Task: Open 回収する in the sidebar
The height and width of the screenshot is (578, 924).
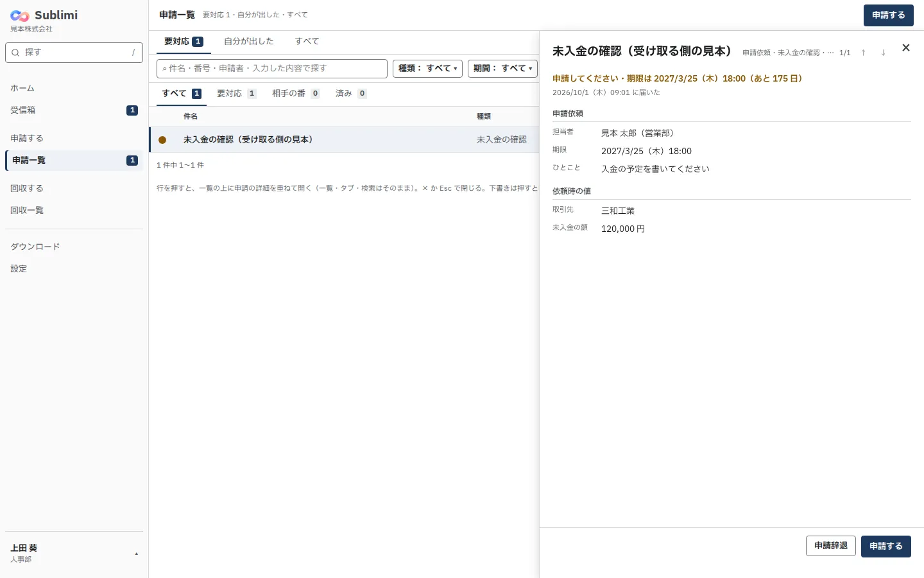Action: (x=74, y=188)
